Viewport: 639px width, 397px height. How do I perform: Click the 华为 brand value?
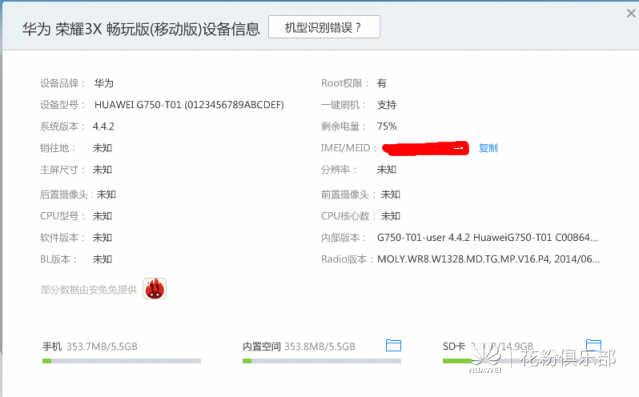104,83
